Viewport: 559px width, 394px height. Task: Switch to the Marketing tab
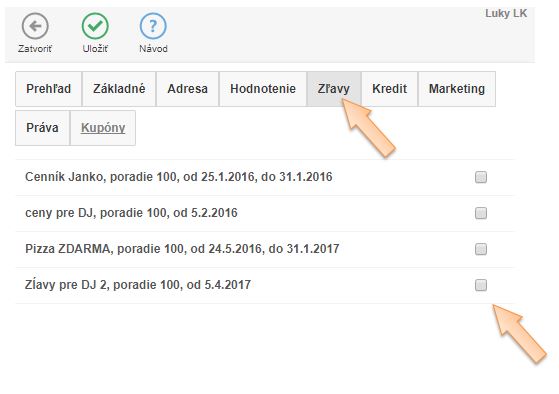tap(457, 89)
